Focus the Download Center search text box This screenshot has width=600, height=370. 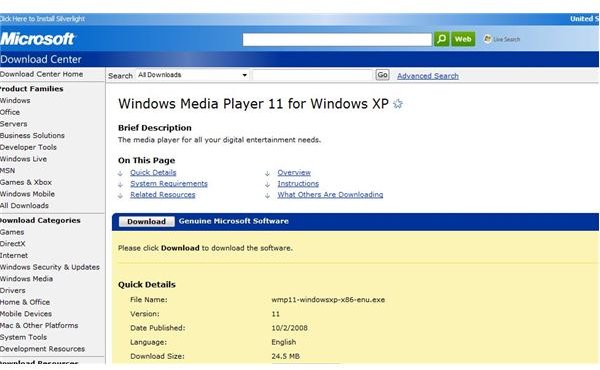(x=312, y=75)
